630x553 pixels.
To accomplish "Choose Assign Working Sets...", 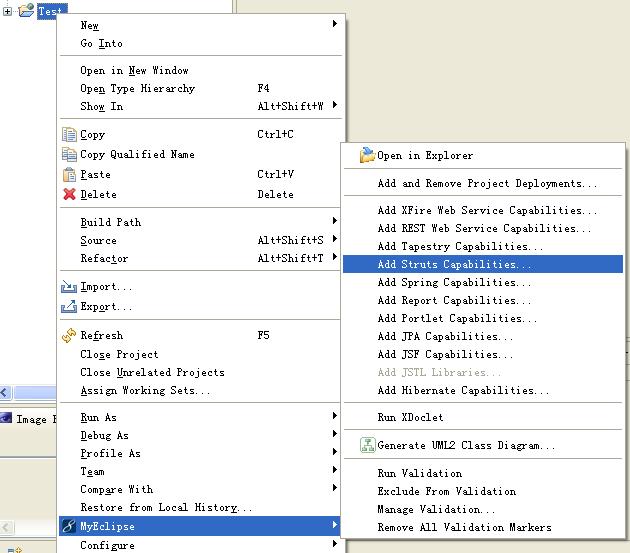I will (x=200, y=390).
